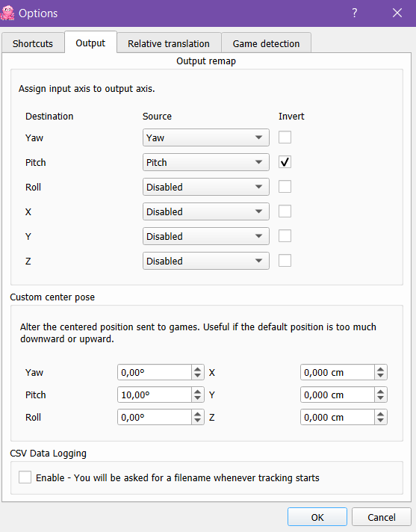Confirm settings with the OK button
The width and height of the screenshot is (416, 532).
coord(317,517)
